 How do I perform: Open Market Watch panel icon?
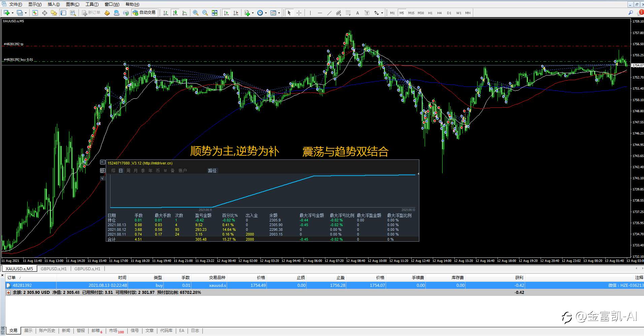35,13
